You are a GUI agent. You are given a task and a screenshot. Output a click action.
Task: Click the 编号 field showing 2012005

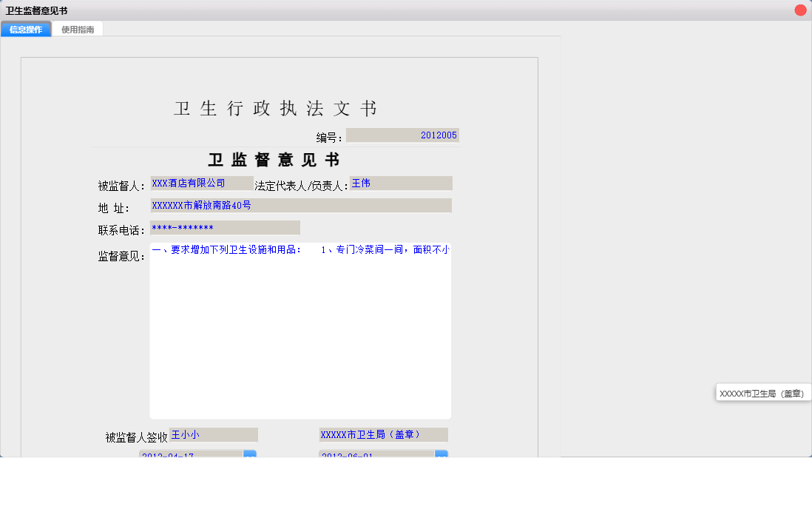point(402,135)
